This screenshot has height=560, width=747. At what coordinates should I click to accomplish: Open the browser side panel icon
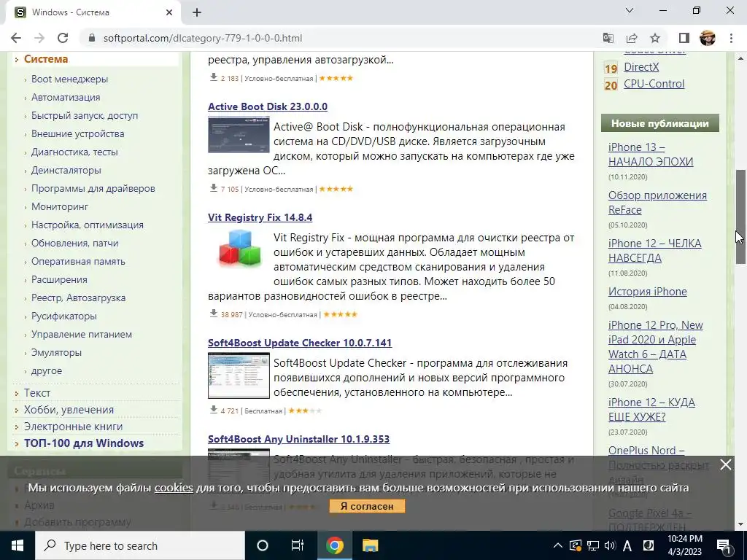684,38
